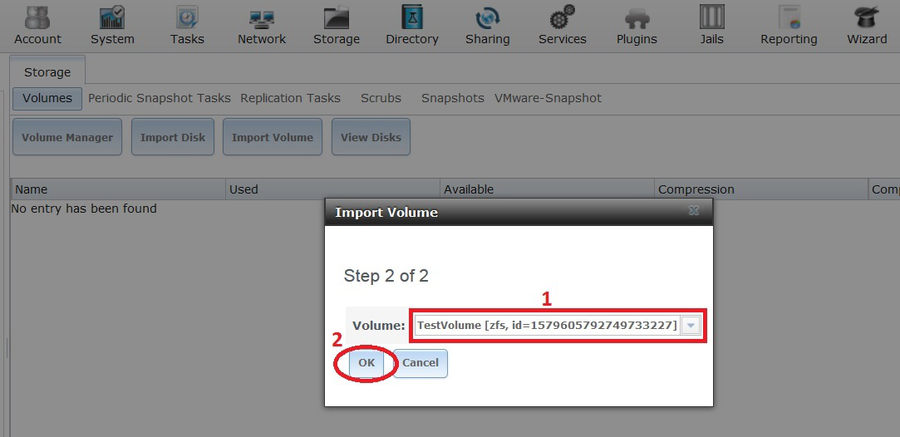Screen dimensions: 900x437
Task: Open the Network icon
Action: [262, 18]
